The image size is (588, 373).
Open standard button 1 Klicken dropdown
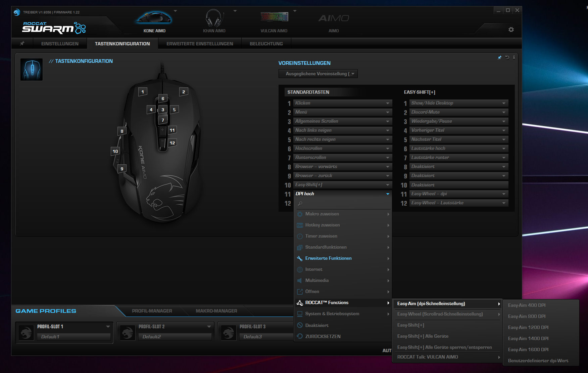click(x=343, y=103)
